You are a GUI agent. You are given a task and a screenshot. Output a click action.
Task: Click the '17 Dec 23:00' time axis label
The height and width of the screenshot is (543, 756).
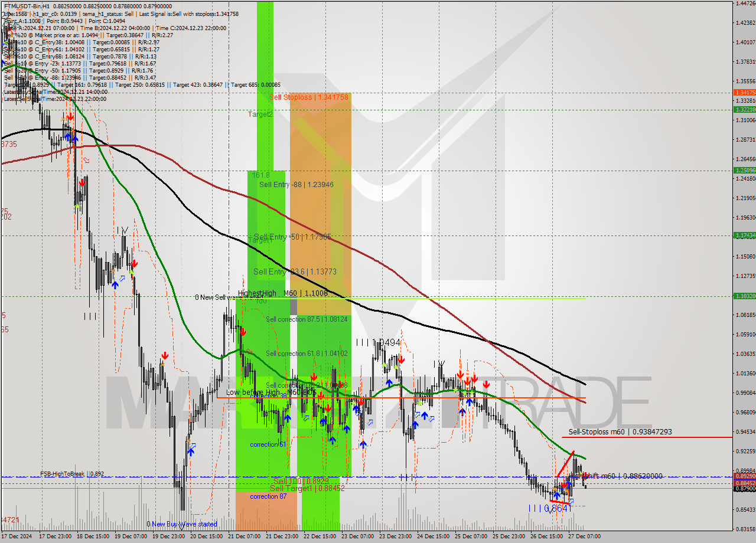(56, 537)
